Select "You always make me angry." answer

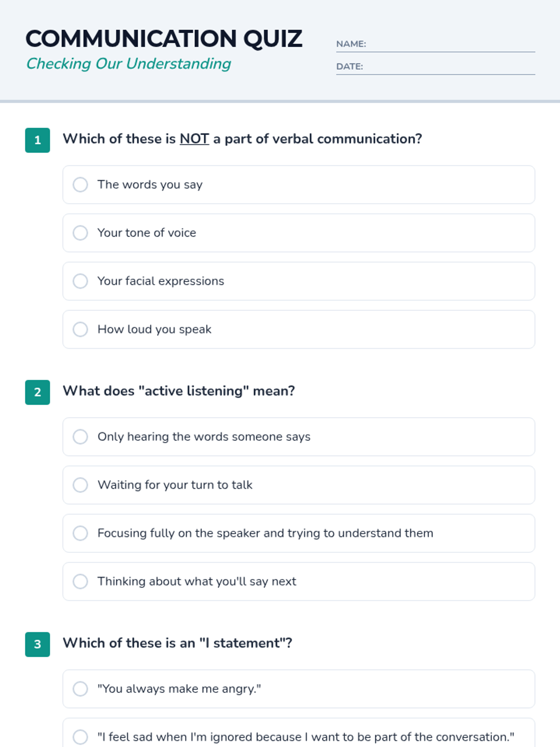pos(80,689)
